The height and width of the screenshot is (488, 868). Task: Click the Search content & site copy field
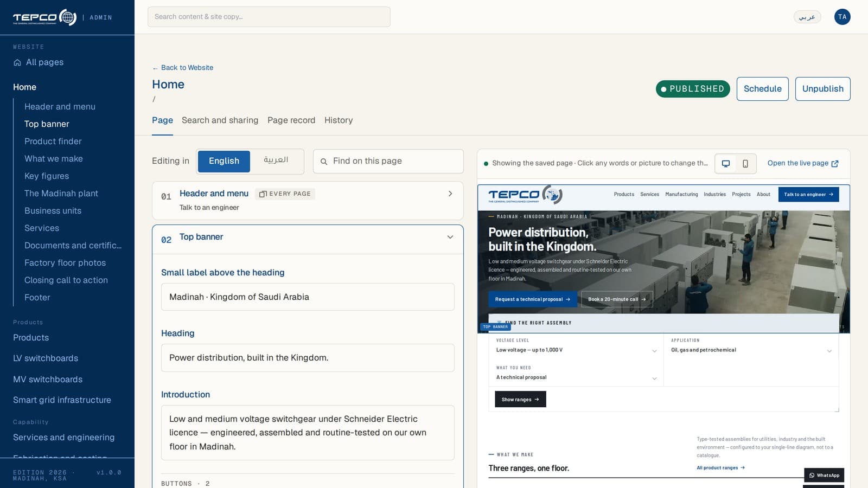269,17
